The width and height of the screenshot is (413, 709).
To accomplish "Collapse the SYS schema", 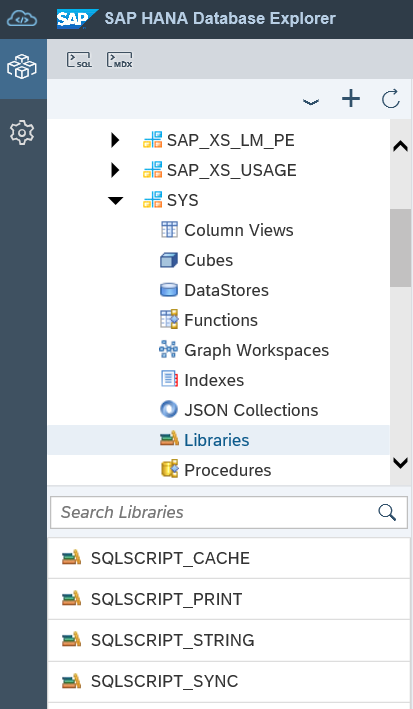I will click(116, 200).
